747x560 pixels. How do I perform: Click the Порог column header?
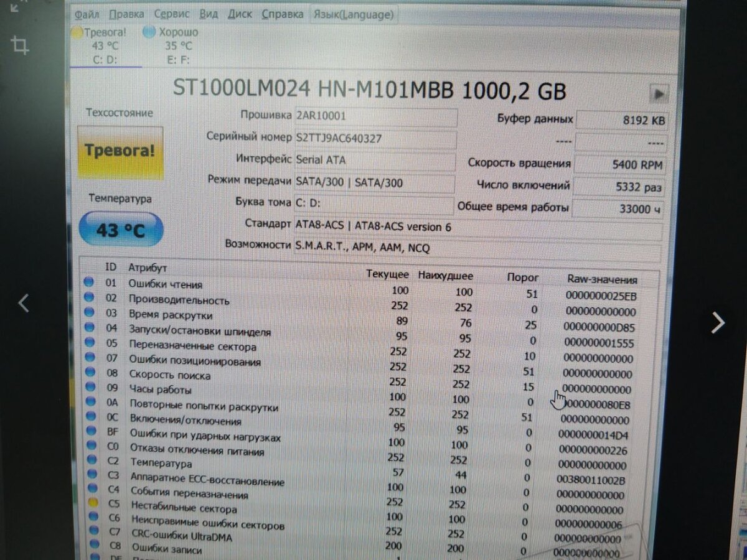tap(523, 278)
